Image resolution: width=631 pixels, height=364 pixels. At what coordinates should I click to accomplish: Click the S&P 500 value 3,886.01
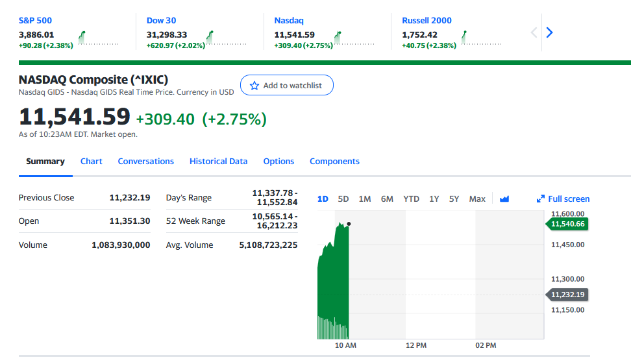(x=36, y=34)
